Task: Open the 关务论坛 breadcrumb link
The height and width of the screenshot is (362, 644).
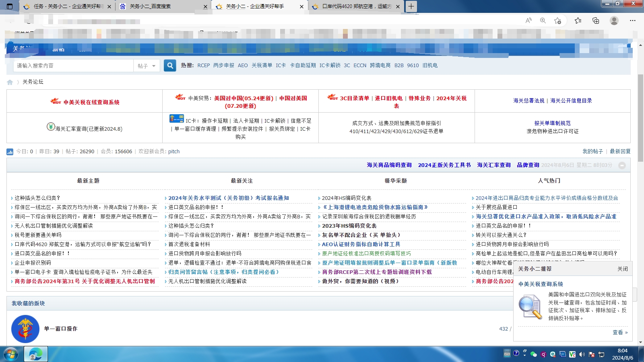Action: coord(33,82)
